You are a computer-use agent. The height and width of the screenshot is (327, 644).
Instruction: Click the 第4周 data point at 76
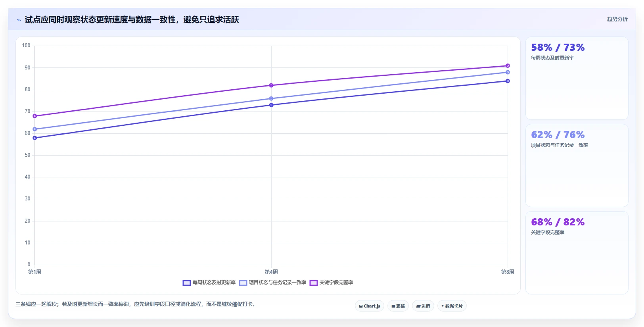271,98
